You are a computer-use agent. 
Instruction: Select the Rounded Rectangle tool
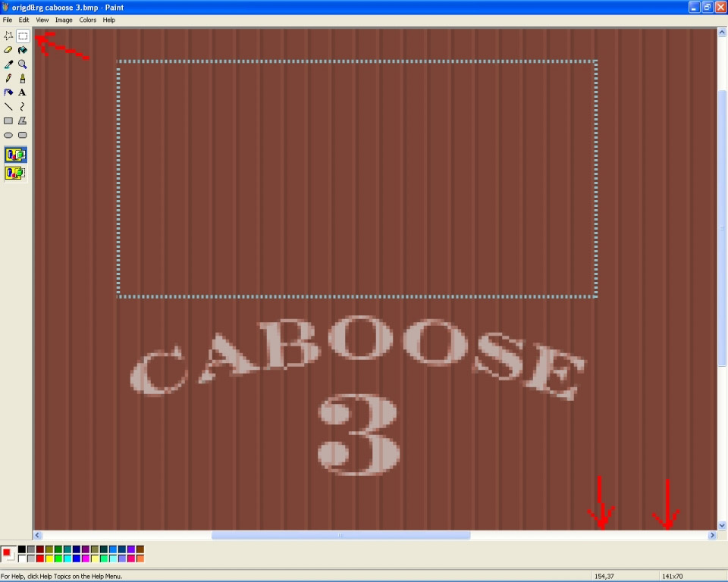pyautogui.click(x=23, y=135)
